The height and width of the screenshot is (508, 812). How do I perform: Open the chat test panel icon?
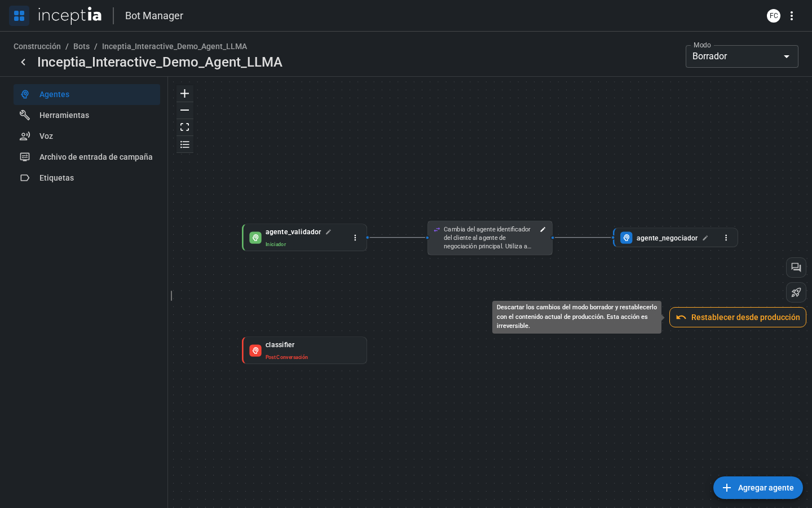(796, 268)
